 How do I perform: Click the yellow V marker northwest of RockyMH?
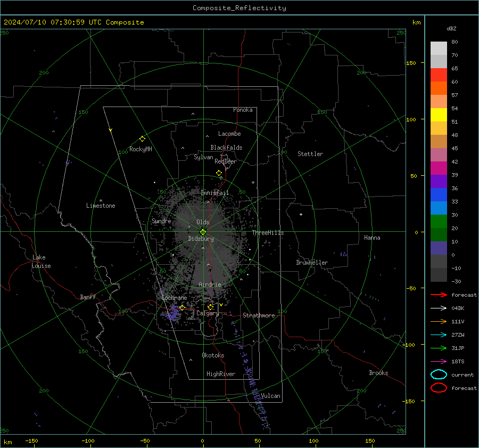[110, 130]
